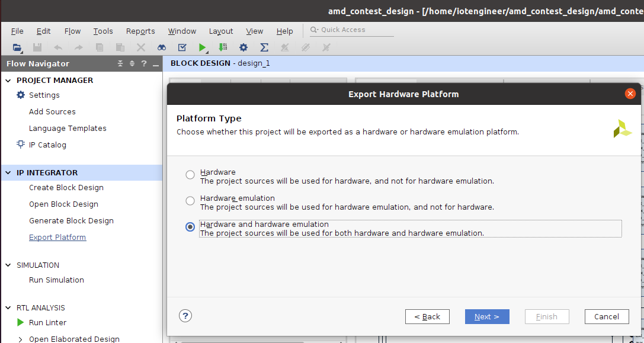Minimize the Flow Navigator panel
Screen dimensions: 644x343
click(156, 64)
